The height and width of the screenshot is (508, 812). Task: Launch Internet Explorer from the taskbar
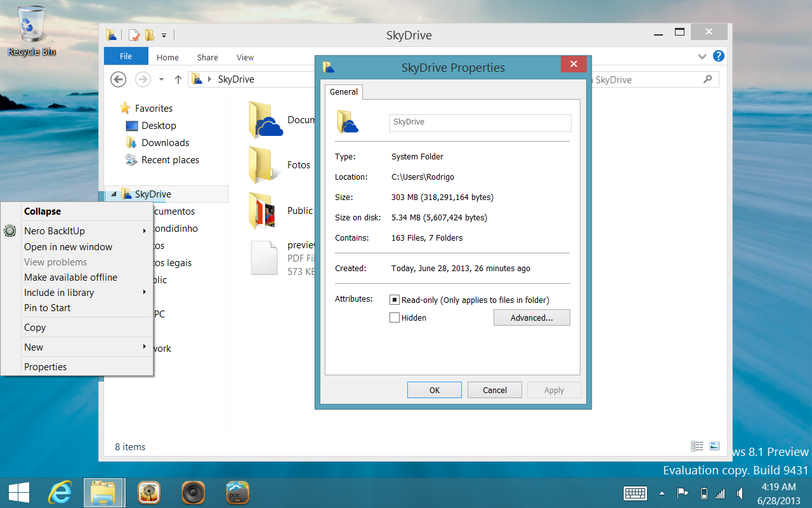tap(60, 493)
